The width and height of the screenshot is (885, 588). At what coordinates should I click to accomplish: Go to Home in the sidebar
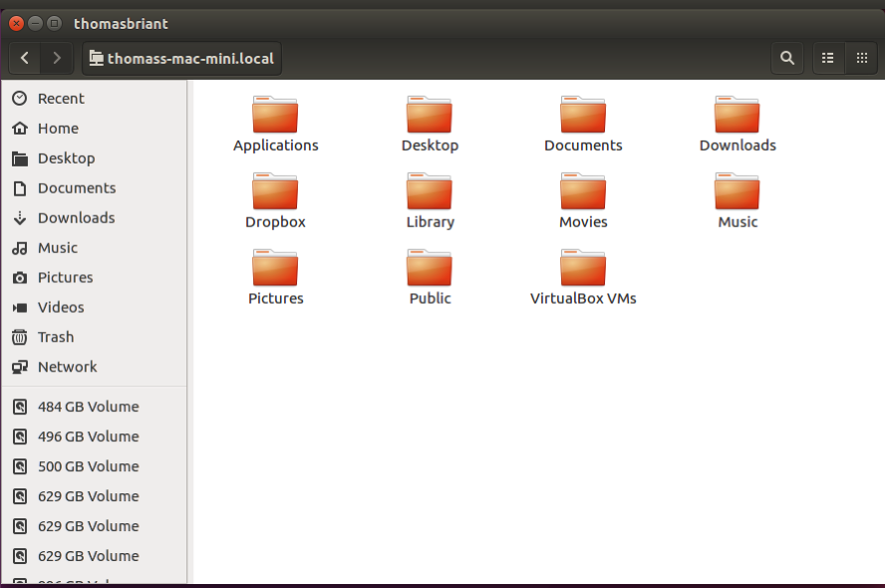coord(95,129)
